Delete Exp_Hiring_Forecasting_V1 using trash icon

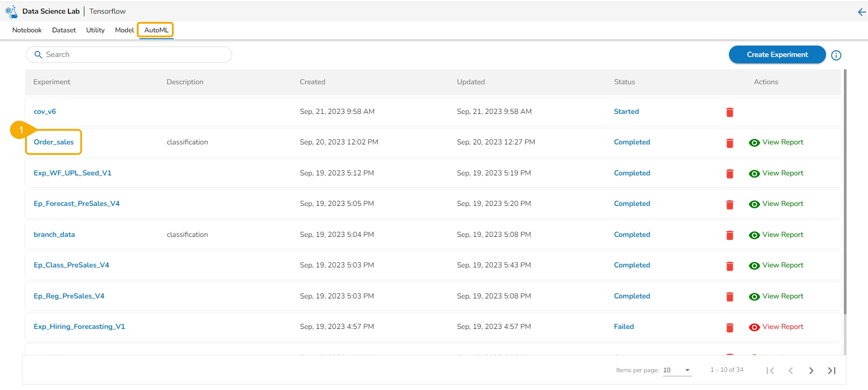(x=729, y=328)
